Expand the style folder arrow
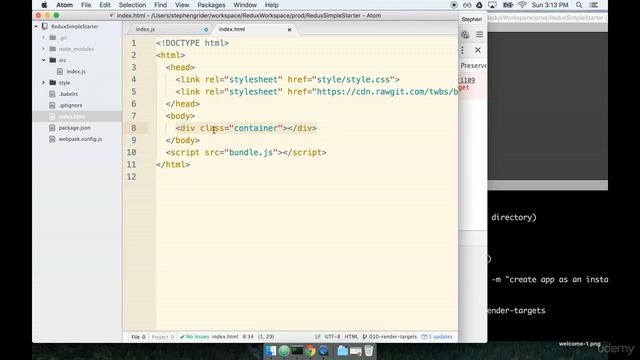 (44, 82)
